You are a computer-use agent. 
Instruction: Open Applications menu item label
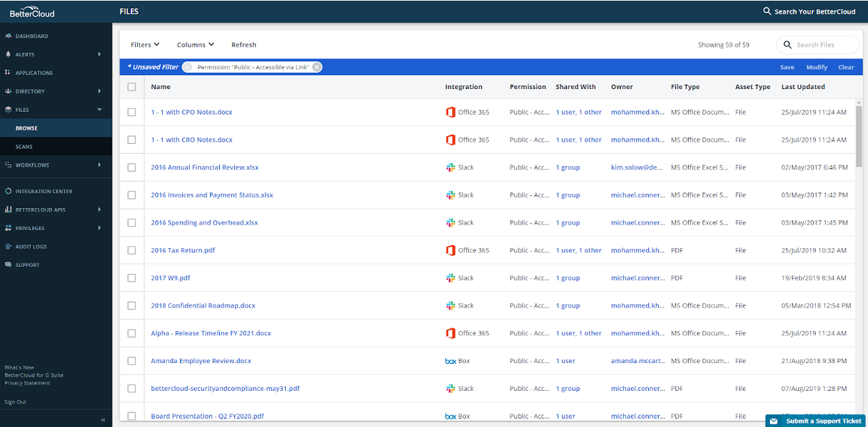coord(34,72)
